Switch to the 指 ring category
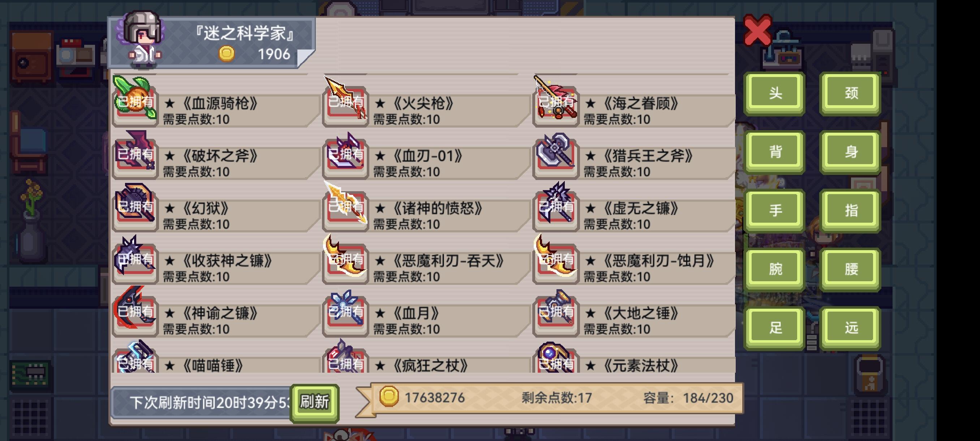 tap(851, 210)
